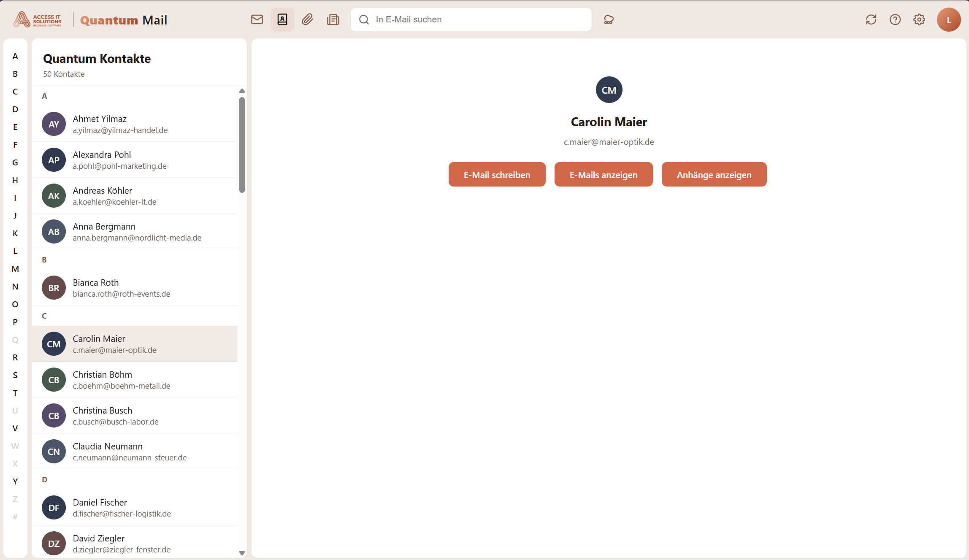Viewport: 969px width, 560px height.
Task: Click the E-Mail schreiben button
Action: point(497,174)
